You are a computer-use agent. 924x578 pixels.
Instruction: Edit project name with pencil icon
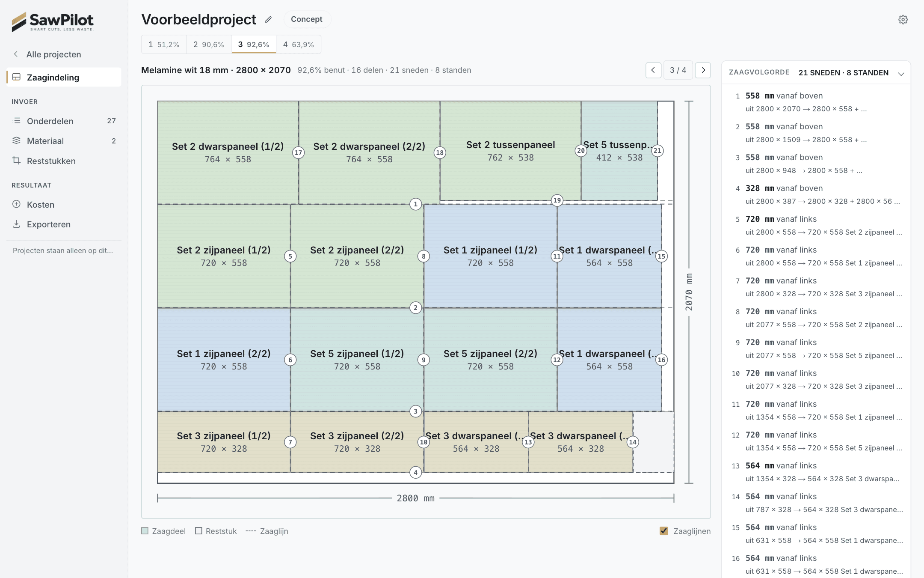[x=268, y=20]
